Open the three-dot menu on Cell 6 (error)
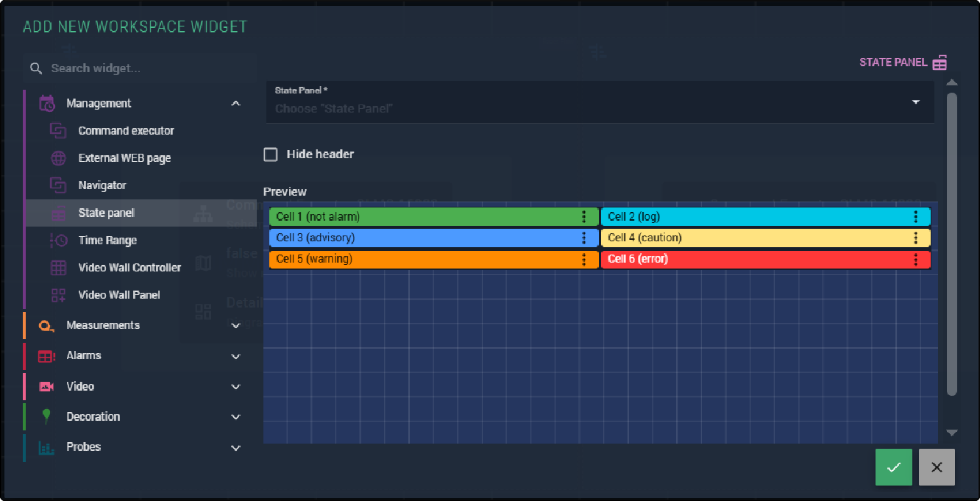 point(916,259)
